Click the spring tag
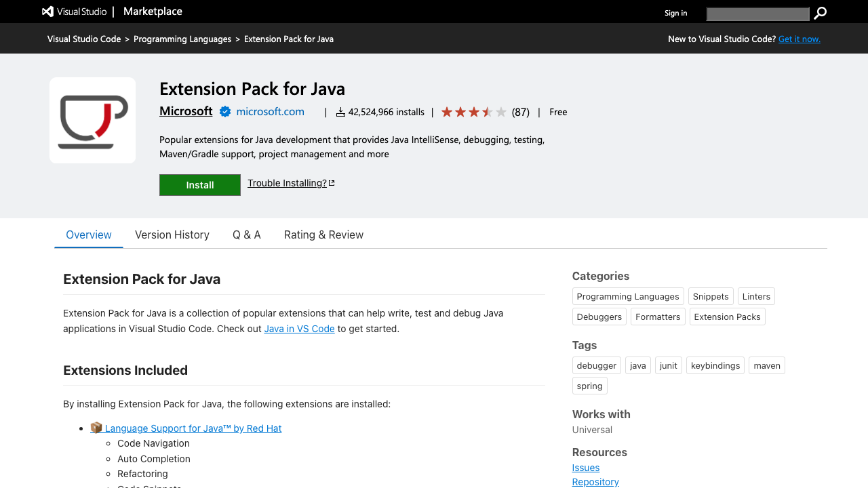 pos(590,386)
